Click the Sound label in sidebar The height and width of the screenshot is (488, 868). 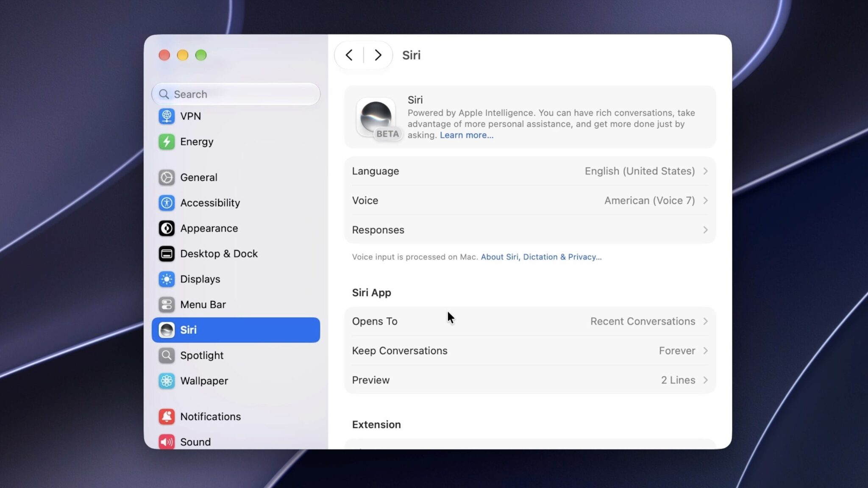(195, 442)
